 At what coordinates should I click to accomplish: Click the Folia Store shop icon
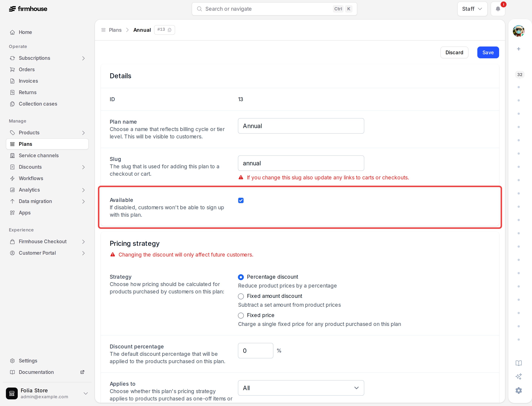12,393
